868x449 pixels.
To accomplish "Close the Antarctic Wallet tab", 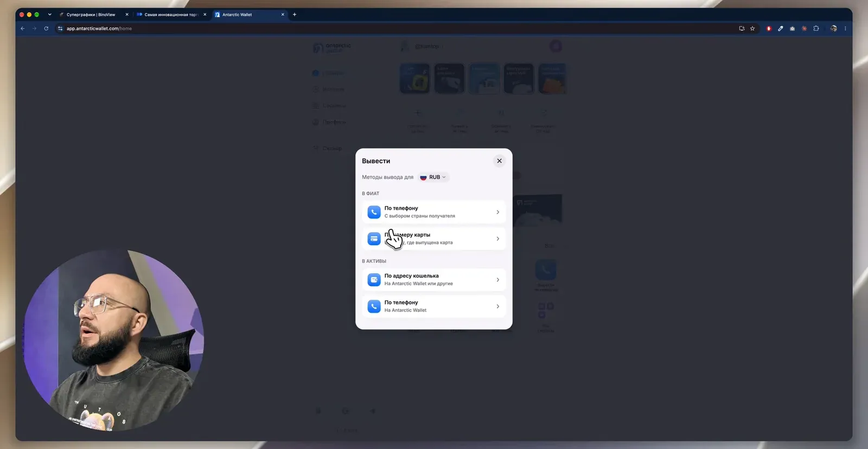I will pyautogui.click(x=283, y=15).
